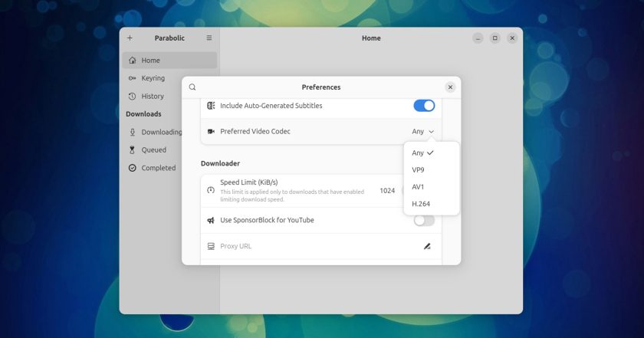
Task: Open the Parabolic hamburger menu
Action: pos(209,38)
